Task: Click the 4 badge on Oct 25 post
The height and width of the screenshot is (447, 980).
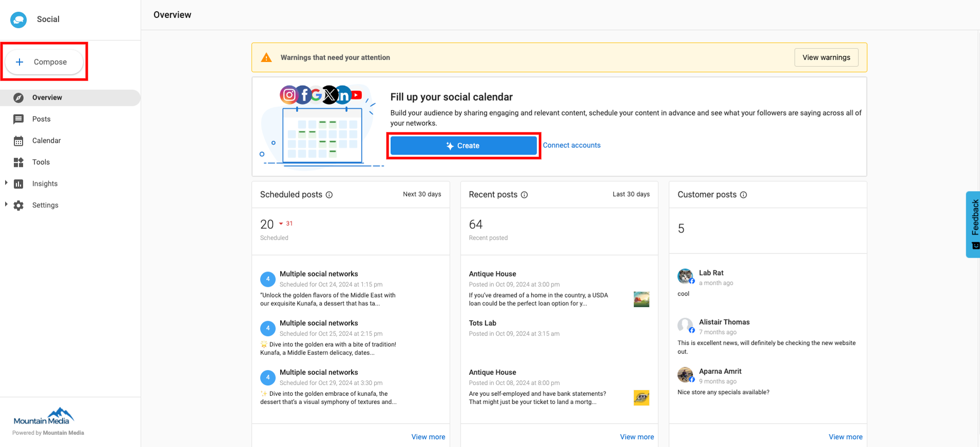Action: pyautogui.click(x=267, y=328)
